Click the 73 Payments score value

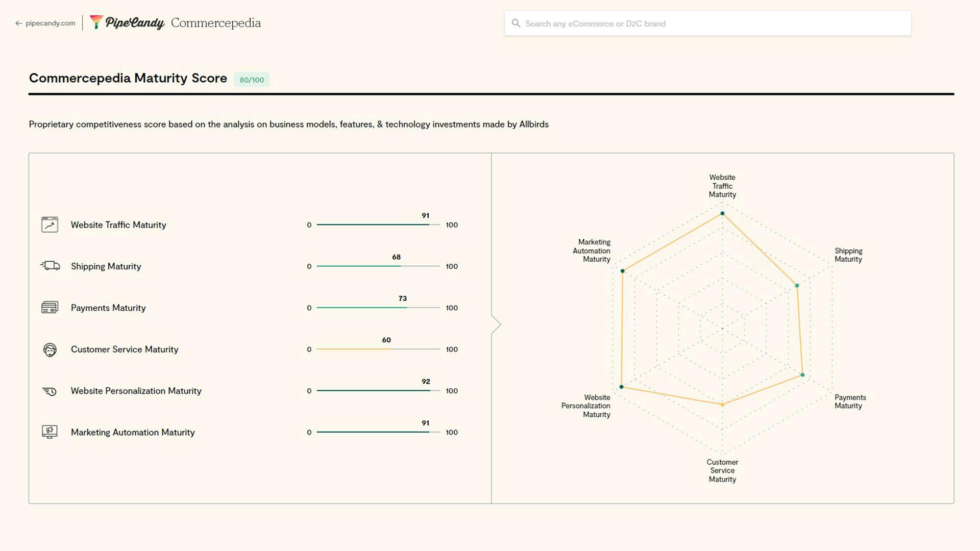pyautogui.click(x=403, y=298)
